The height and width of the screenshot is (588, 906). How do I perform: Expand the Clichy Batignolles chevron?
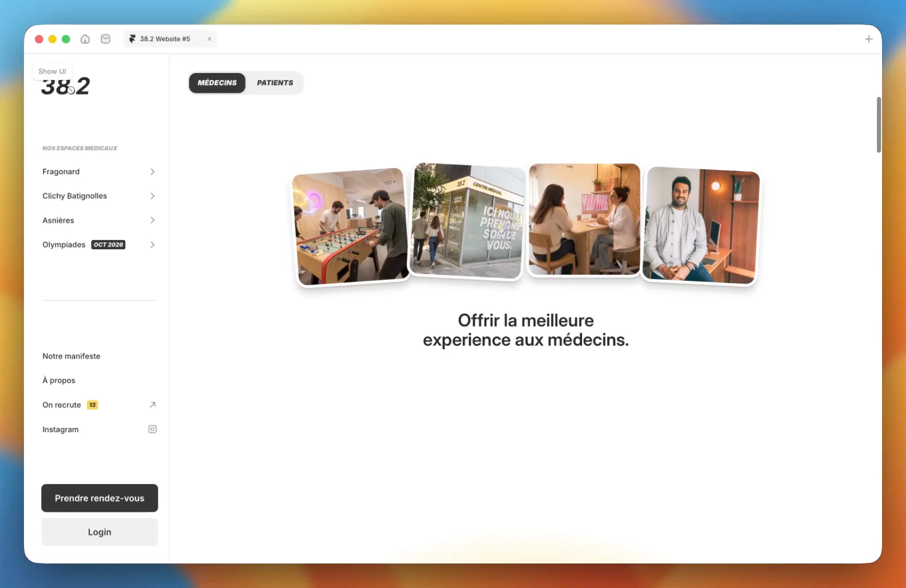pyautogui.click(x=152, y=196)
